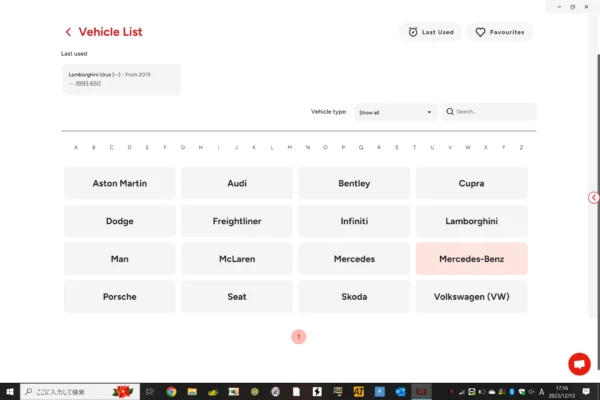Go back using the Vehicle List arrow
600x400 pixels.
click(68, 32)
